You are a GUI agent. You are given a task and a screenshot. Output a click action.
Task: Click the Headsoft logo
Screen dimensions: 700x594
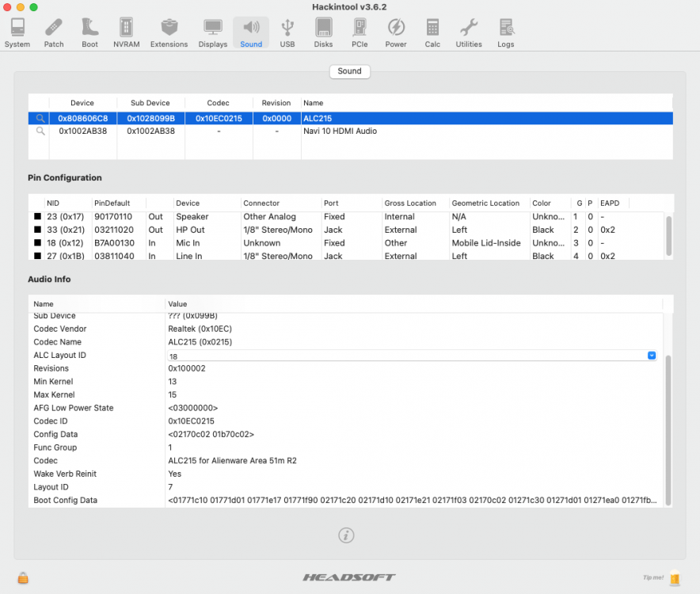pos(349,577)
